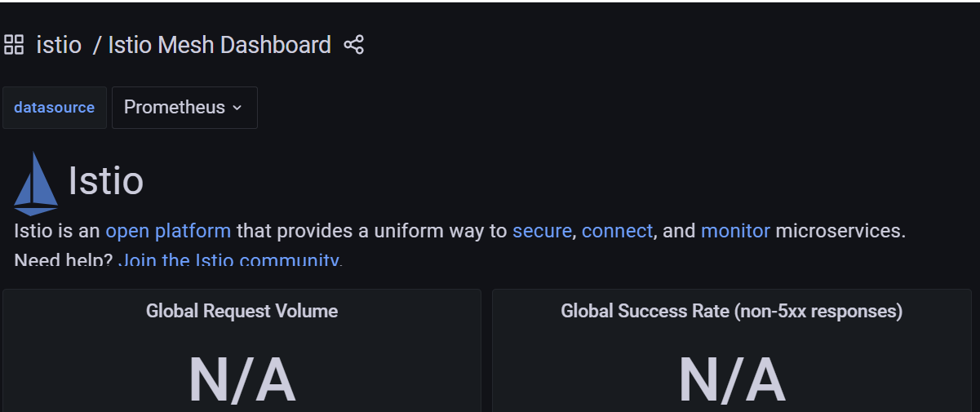Follow the open platform link
Image resolution: width=980 pixels, height=412 pixels.
168,231
